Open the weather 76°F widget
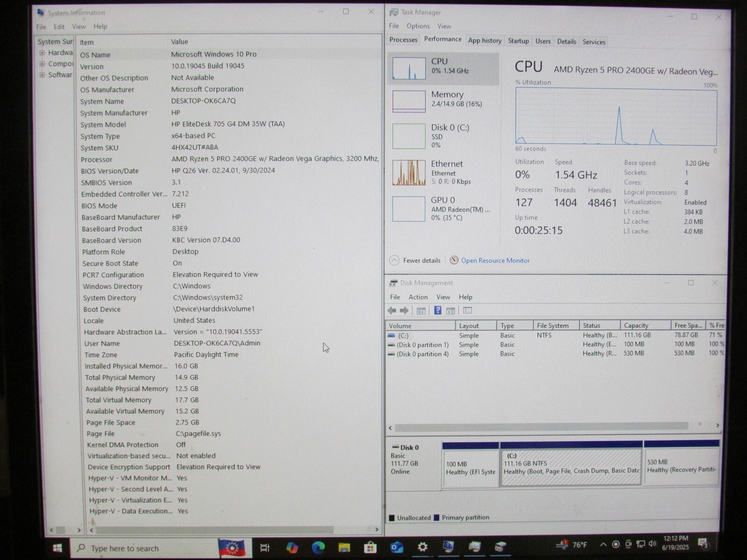The width and height of the screenshot is (747, 560). click(572, 545)
